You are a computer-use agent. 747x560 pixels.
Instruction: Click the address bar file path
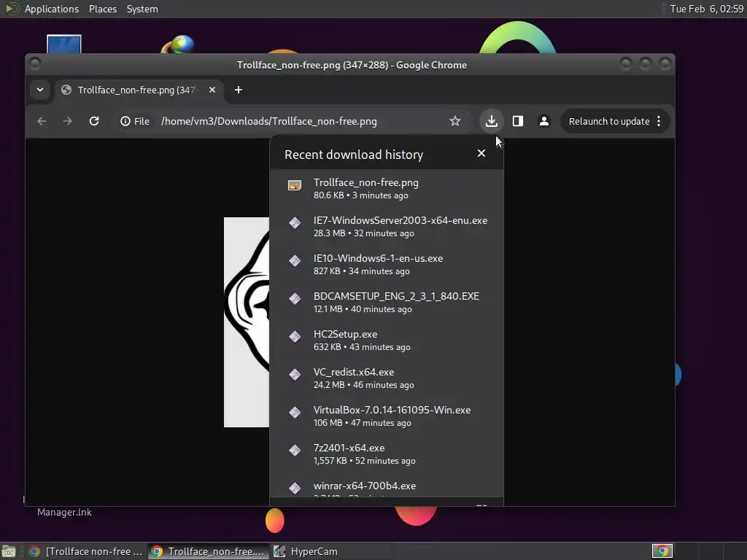(x=268, y=122)
